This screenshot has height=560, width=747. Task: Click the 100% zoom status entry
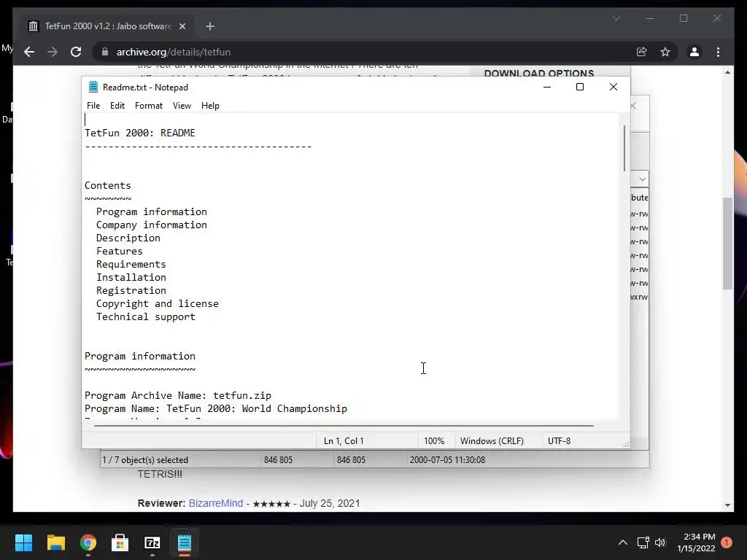point(434,441)
